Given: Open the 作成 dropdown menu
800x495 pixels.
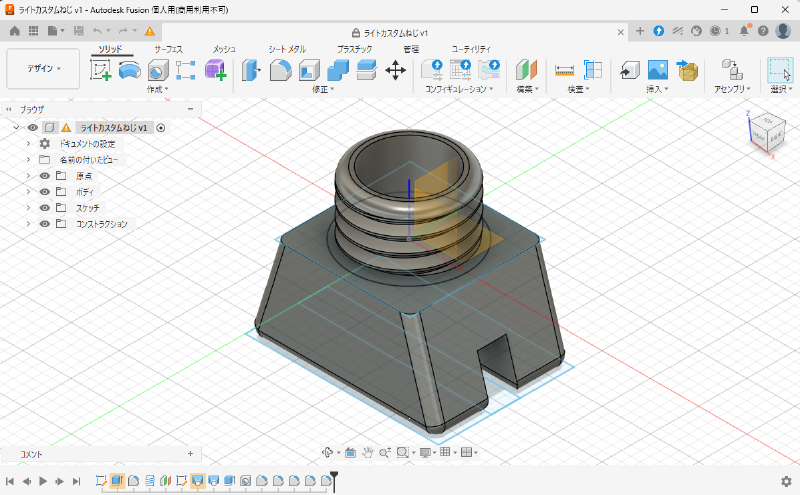Looking at the screenshot, I should tap(157, 89).
